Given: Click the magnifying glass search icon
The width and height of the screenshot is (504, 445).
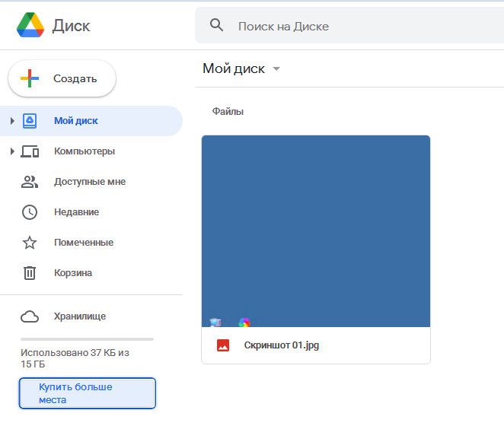Looking at the screenshot, I should (217, 26).
